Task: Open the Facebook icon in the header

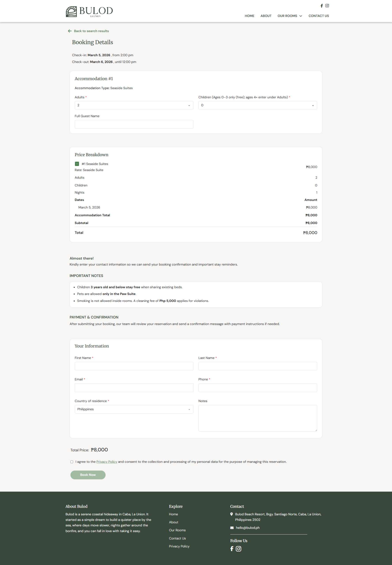Action: (x=321, y=6)
